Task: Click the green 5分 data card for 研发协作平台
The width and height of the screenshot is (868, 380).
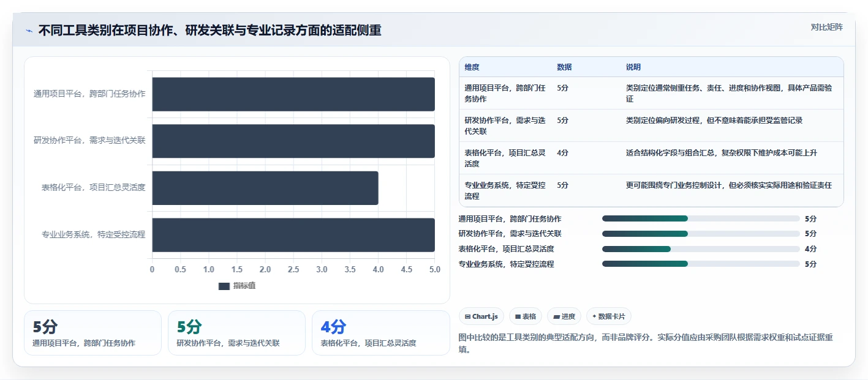Action: coord(236,333)
